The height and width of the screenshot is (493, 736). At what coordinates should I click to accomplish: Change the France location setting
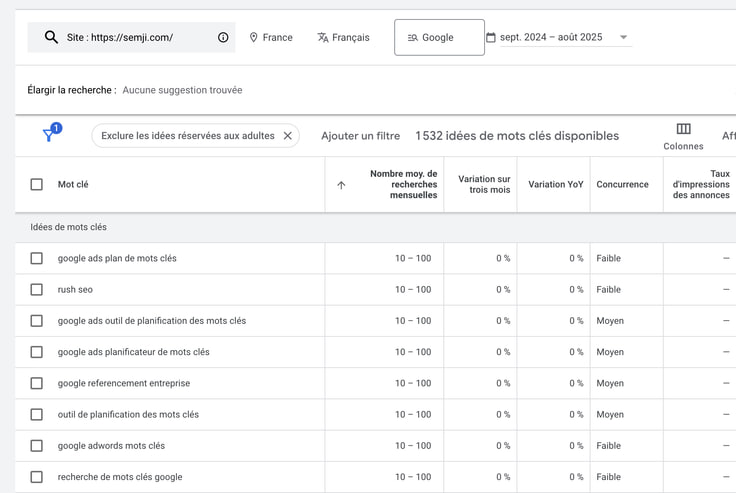tap(271, 37)
